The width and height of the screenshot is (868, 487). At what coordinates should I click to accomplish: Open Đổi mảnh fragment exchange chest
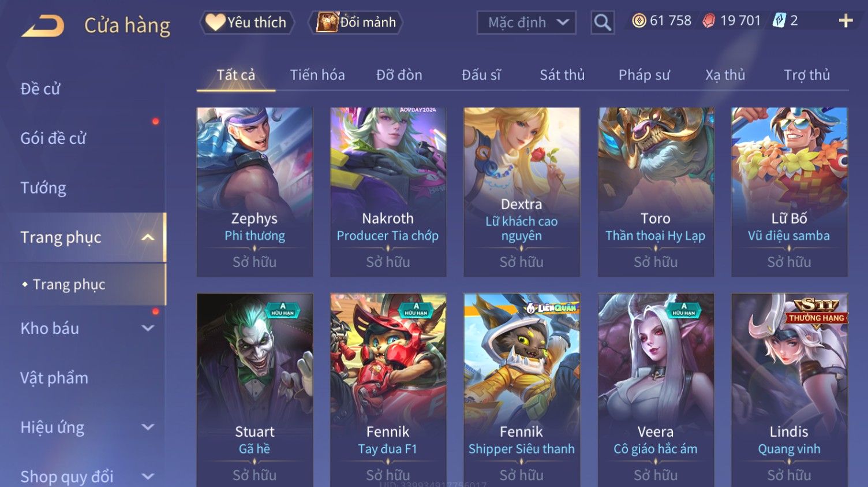click(356, 23)
